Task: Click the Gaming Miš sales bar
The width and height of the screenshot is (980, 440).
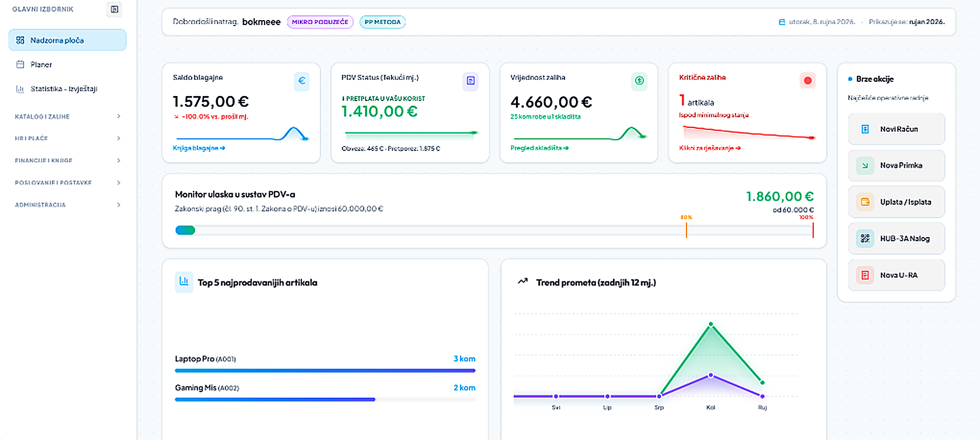Action: 325,399
